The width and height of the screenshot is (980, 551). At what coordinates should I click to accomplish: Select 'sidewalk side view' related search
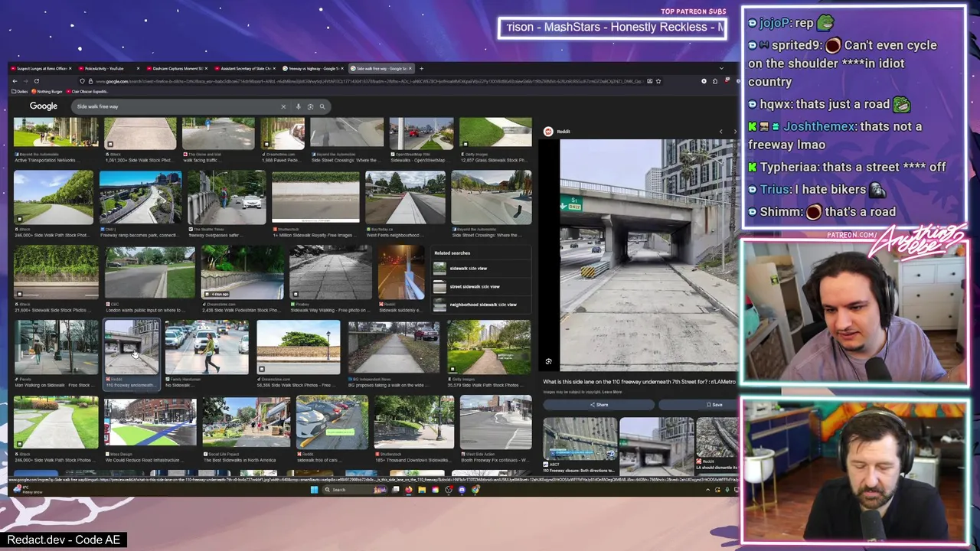coord(482,269)
